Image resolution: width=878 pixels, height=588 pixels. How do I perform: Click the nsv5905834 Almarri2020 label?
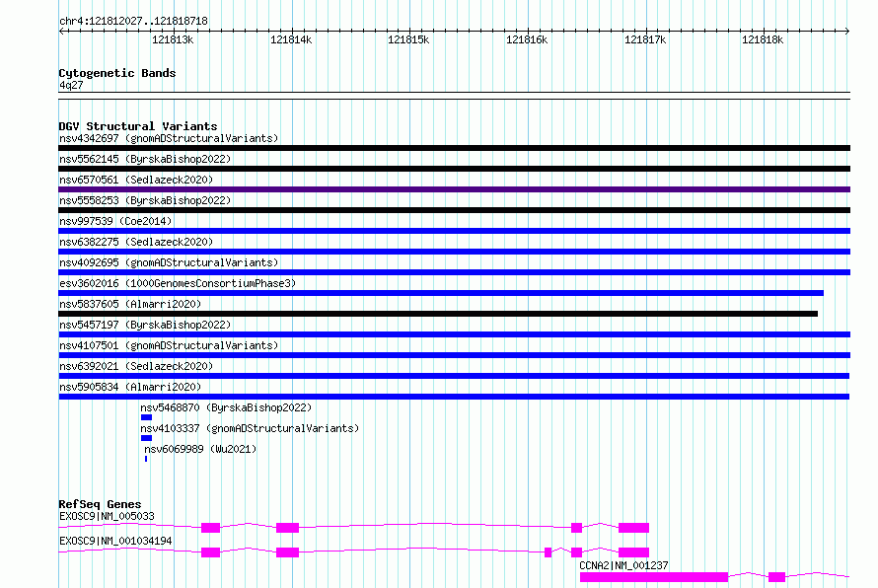[130, 387]
